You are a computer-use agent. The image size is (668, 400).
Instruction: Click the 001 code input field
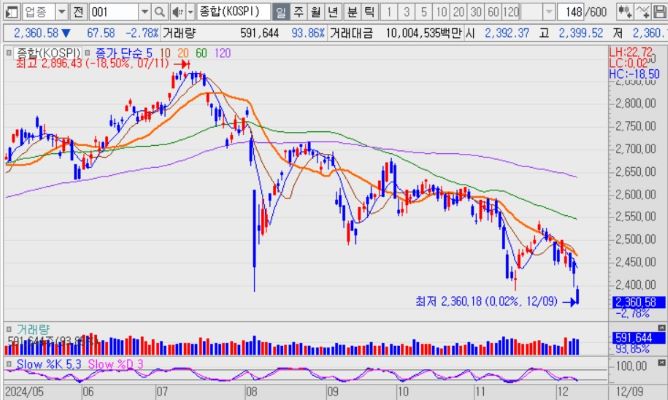(114, 12)
